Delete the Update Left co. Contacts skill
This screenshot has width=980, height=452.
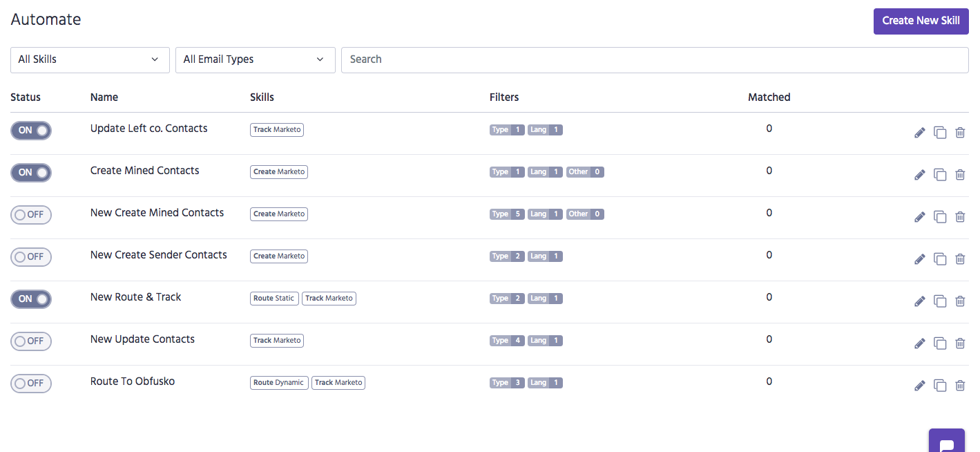point(960,133)
